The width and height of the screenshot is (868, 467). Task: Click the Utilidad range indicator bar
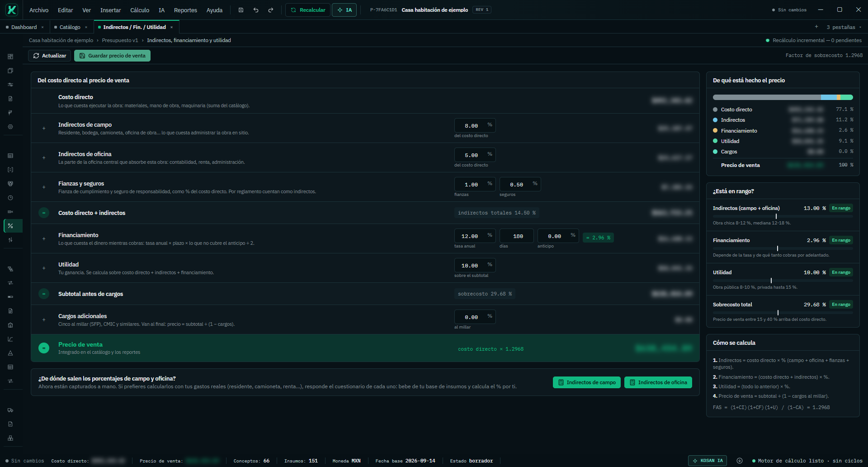(x=783, y=281)
